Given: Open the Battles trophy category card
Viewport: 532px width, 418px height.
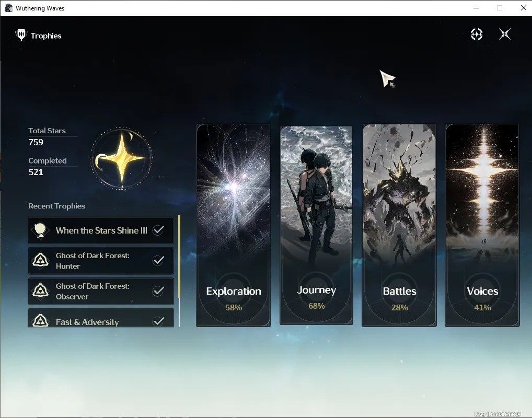Looking at the screenshot, I should (399, 225).
